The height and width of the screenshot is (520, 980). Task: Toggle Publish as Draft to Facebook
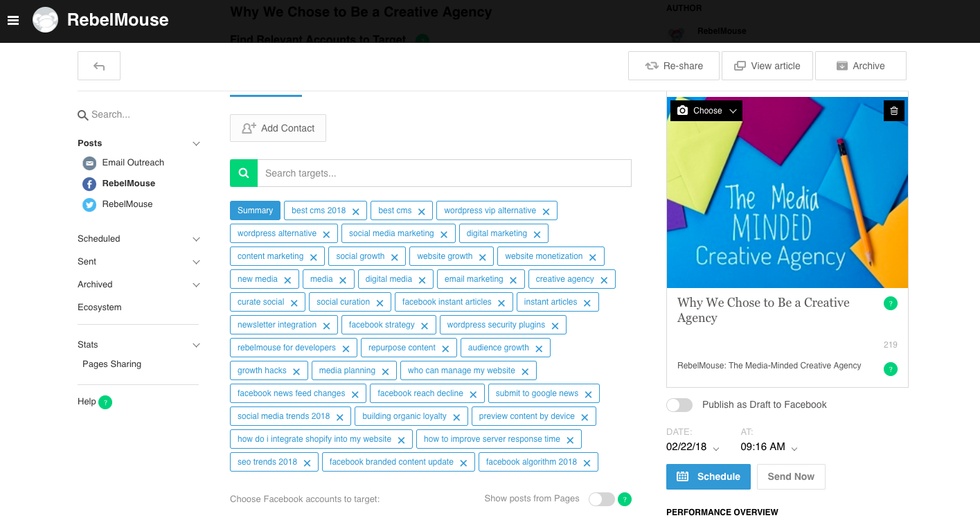[680, 405]
